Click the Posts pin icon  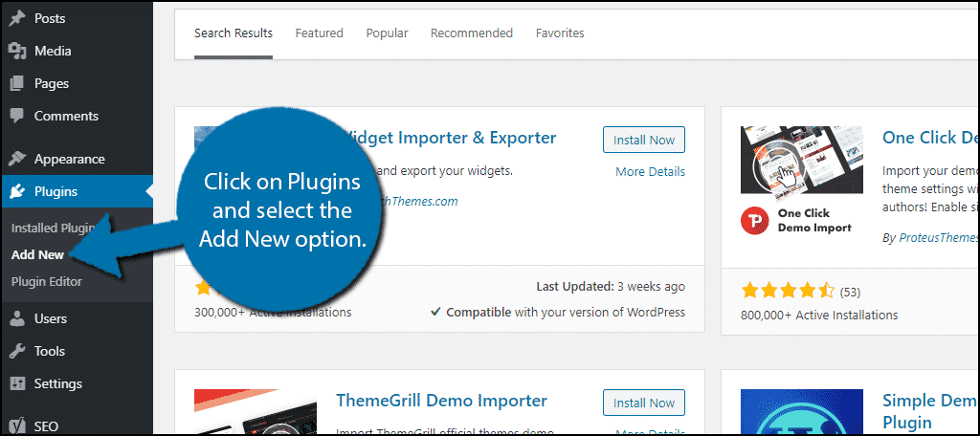click(17, 19)
